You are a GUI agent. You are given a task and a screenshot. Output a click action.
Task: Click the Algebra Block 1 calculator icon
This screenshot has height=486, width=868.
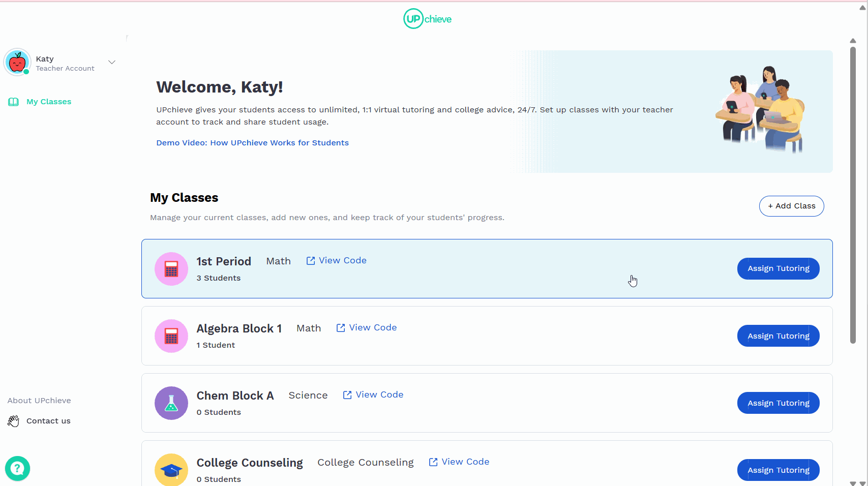pyautogui.click(x=171, y=336)
